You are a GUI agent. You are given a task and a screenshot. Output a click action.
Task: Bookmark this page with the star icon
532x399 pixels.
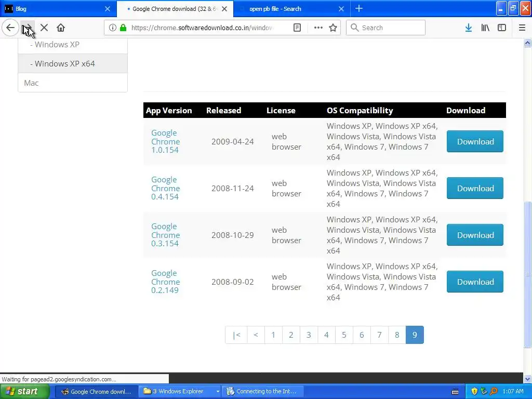click(333, 28)
